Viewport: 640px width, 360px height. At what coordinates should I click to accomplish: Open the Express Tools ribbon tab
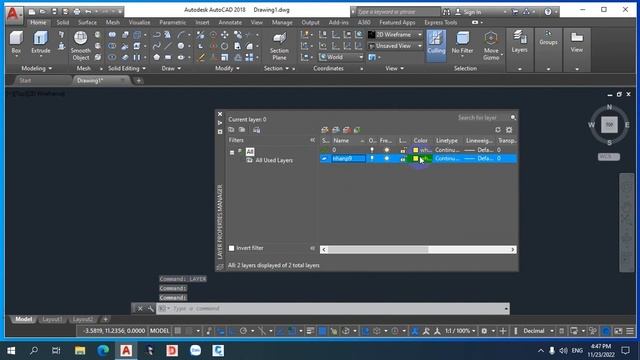click(440, 22)
